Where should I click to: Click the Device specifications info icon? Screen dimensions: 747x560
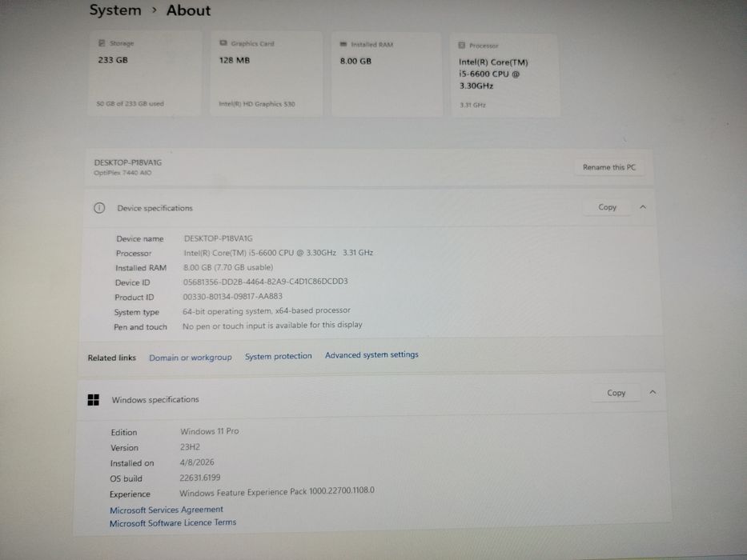(x=99, y=208)
